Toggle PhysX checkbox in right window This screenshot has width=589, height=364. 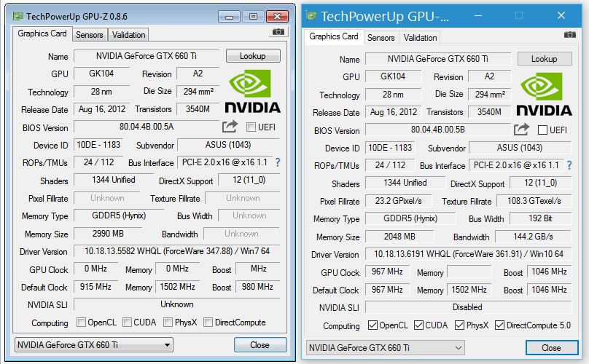pyautogui.click(x=459, y=325)
